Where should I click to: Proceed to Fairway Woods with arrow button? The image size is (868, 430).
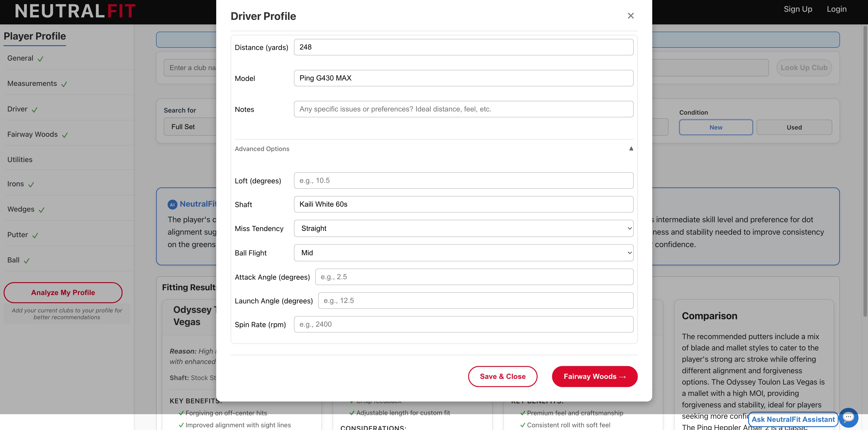coord(594,376)
